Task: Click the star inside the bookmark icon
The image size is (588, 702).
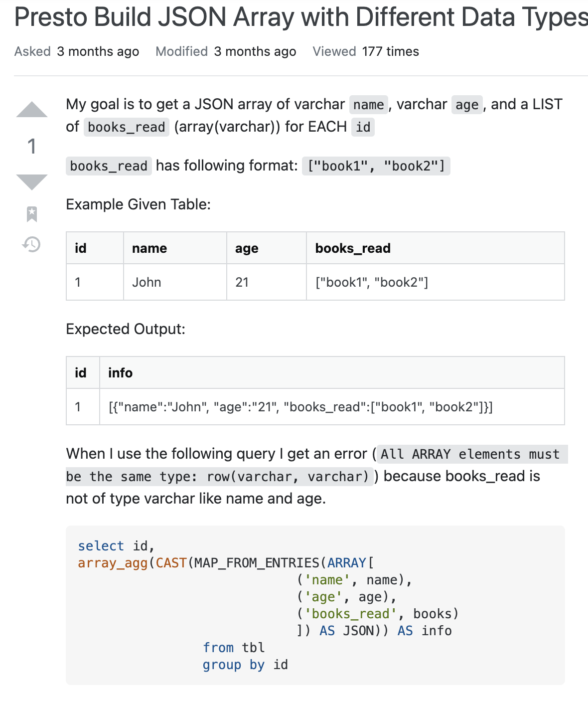Action: [x=31, y=212]
